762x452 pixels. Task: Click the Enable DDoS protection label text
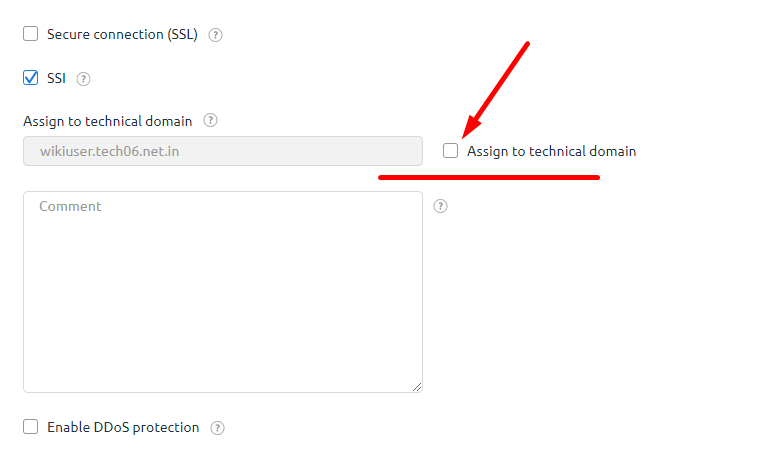(123, 427)
